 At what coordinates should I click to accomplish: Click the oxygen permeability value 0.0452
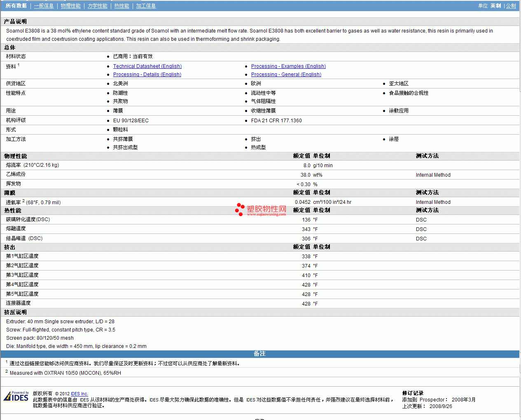point(303,202)
